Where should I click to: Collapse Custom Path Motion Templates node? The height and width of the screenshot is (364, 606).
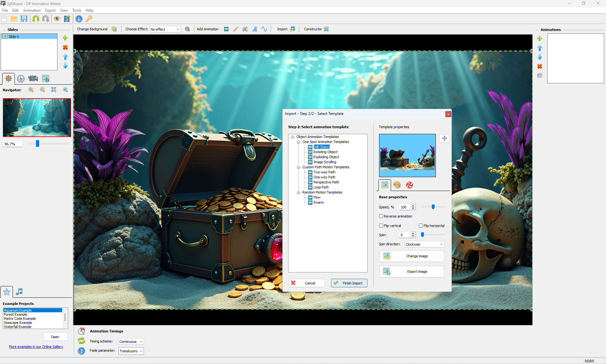pyautogui.click(x=298, y=167)
